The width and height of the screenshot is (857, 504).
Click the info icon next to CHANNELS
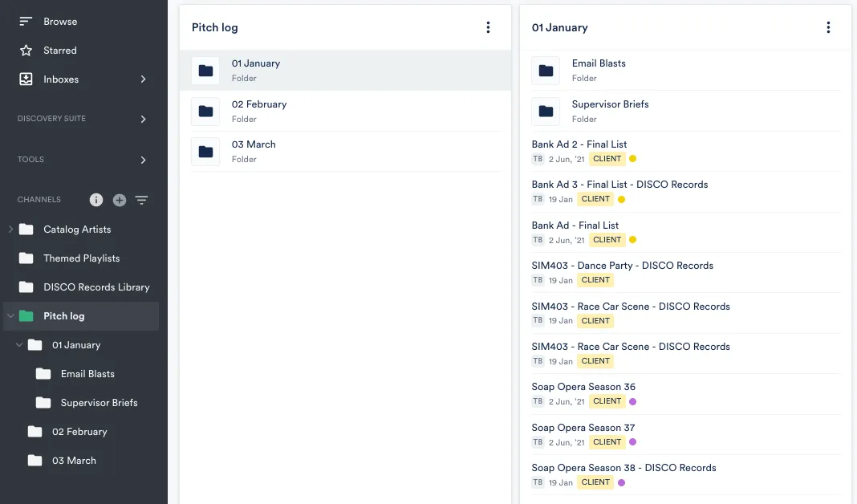click(x=95, y=200)
